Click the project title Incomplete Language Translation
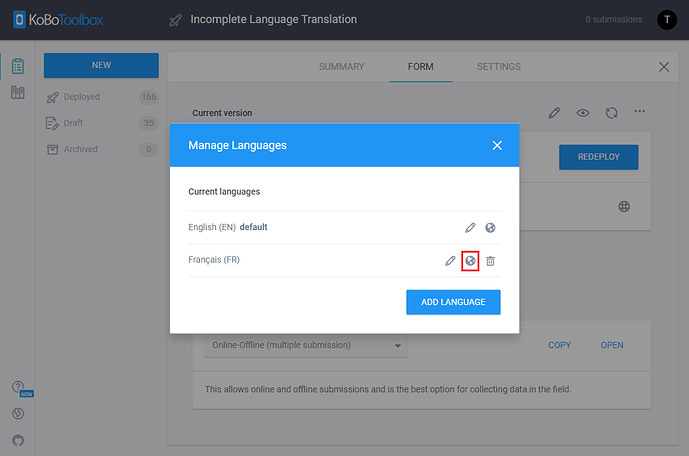 pos(273,19)
